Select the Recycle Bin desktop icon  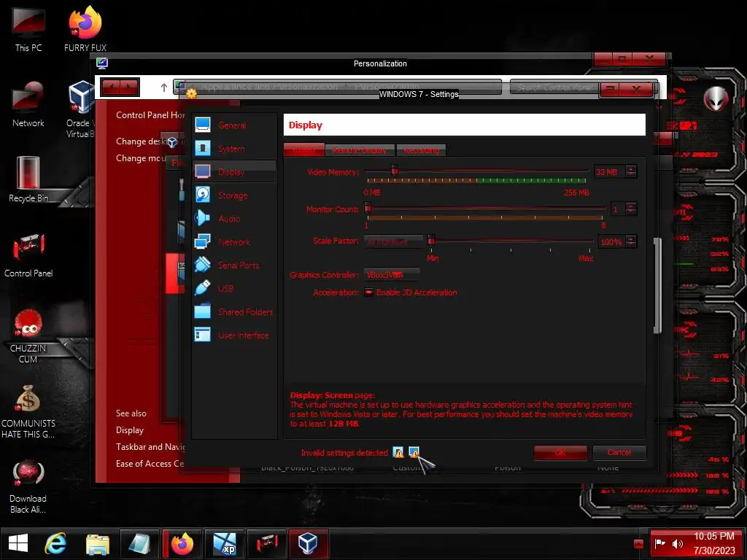pyautogui.click(x=28, y=179)
